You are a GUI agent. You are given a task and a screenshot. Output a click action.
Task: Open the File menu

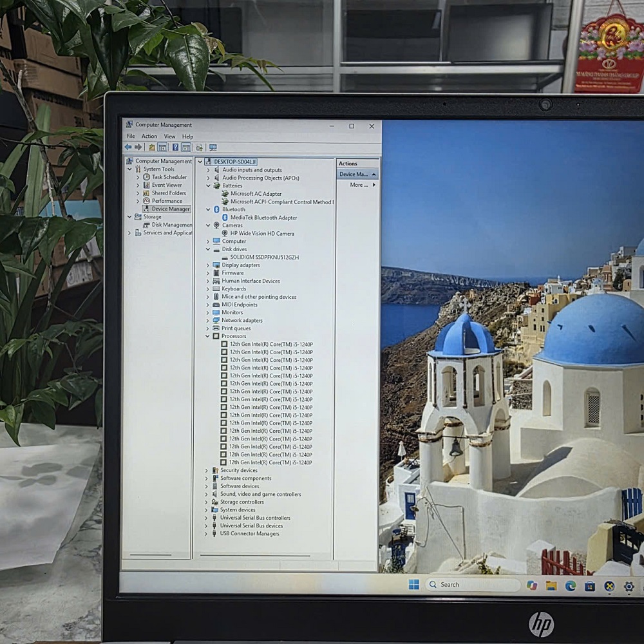tap(131, 136)
